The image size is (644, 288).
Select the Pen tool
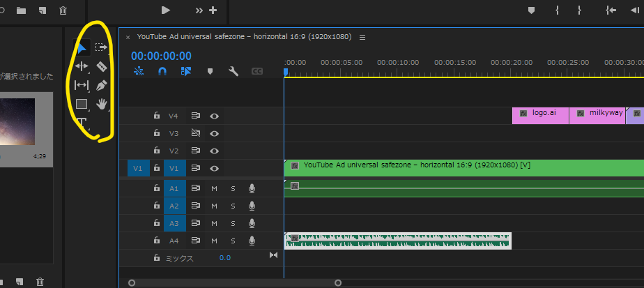(x=102, y=85)
